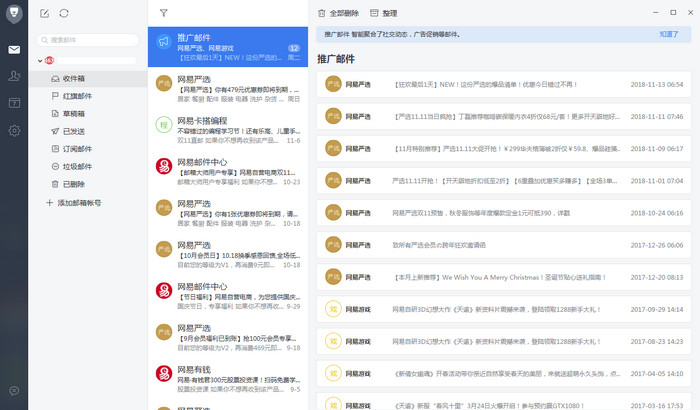Click the 网易有钱 red avatar icon
The width and height of the screenshot is (700, 410).
[x=164, y=373]
